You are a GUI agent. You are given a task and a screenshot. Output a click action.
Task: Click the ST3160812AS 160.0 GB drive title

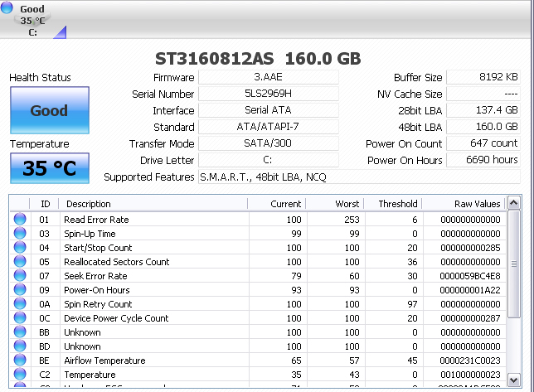click(x=258, y=59)
